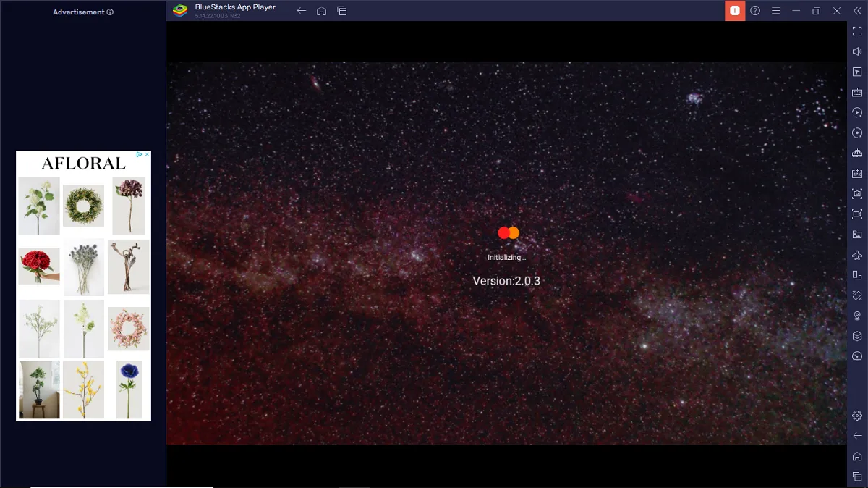Toggle the airplane mode icon

click(857, 255)
